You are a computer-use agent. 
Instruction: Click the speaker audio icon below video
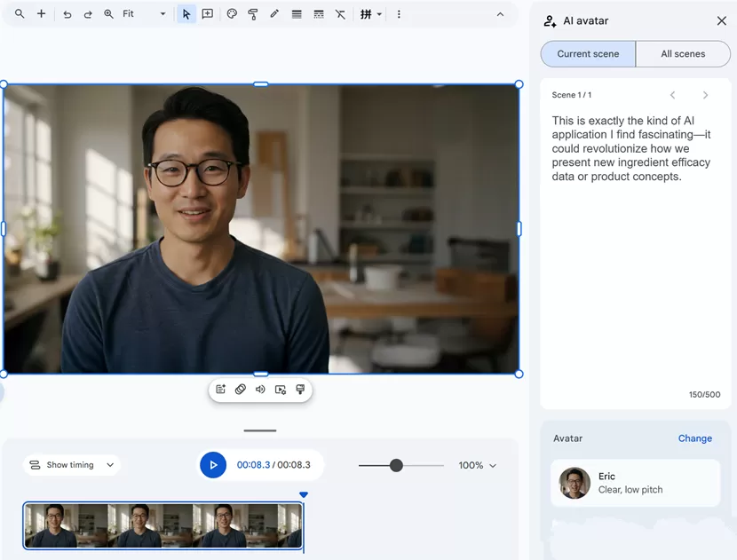coord(260,390)
